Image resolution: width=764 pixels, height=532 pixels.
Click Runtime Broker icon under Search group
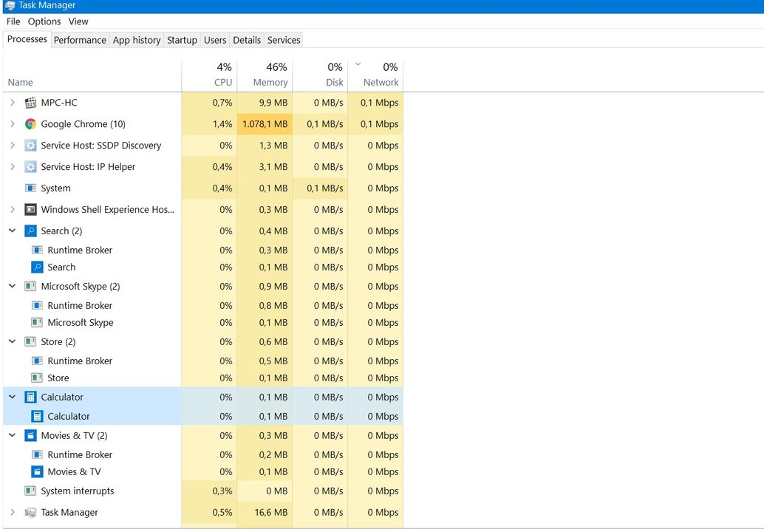tap(37, 250)
